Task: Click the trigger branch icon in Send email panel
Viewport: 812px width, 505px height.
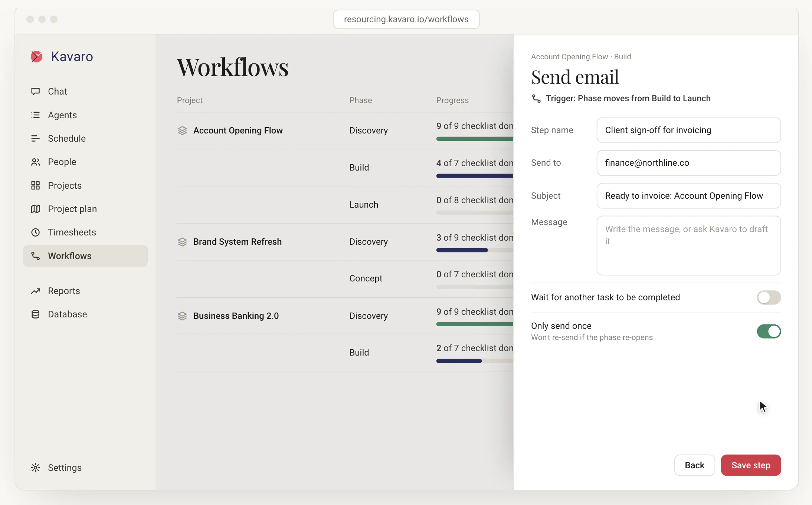Action: (536, 98)
